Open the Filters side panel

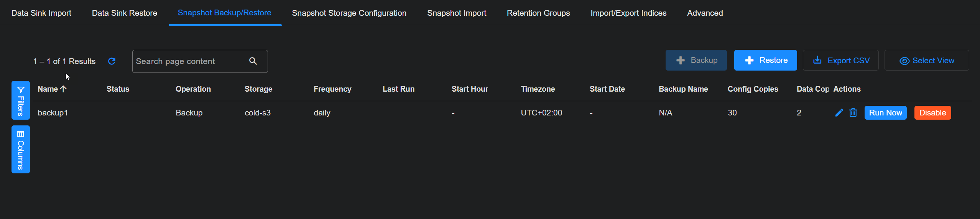coord(21,100)
